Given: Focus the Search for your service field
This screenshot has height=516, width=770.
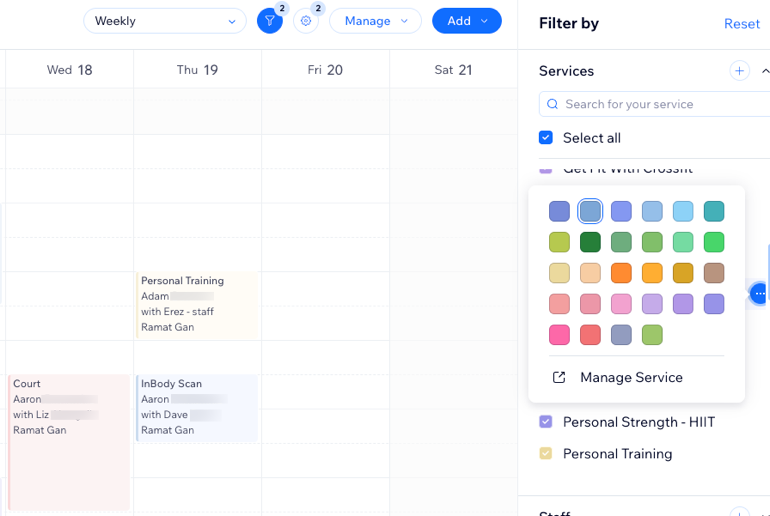Looking at the screenshot, I should click(x=655, y=104).
